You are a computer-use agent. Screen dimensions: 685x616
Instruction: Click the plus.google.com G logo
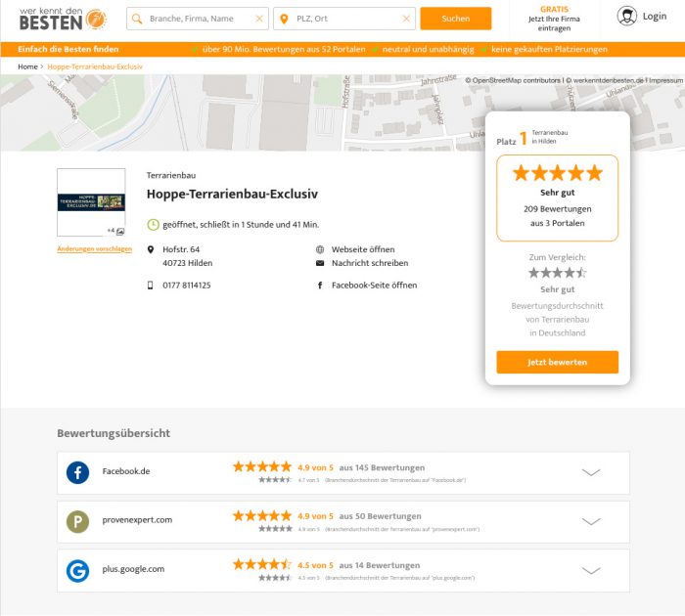pos(77,571)
